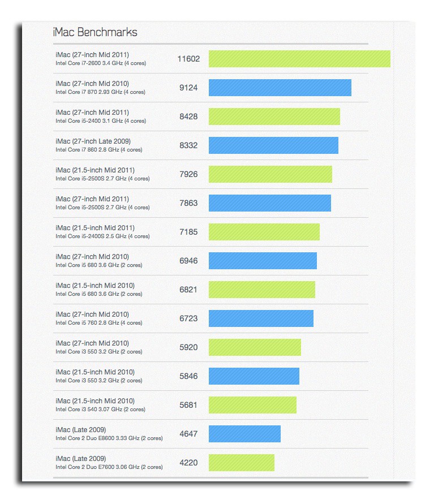Image resolution: width=438 pixels, height=504 pixels.
Task: Click the green bar for score 11602
Action: 299,59
